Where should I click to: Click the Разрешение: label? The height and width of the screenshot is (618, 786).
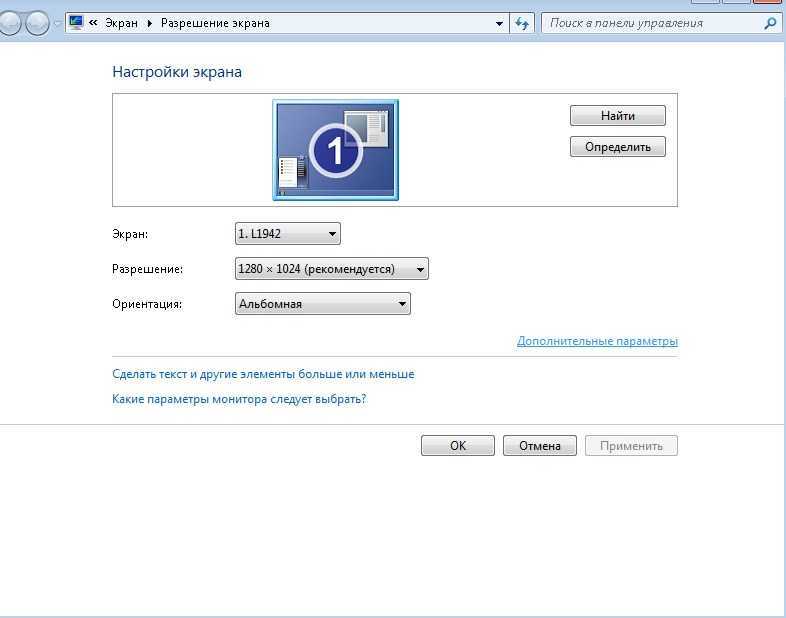tap(147, 269)
